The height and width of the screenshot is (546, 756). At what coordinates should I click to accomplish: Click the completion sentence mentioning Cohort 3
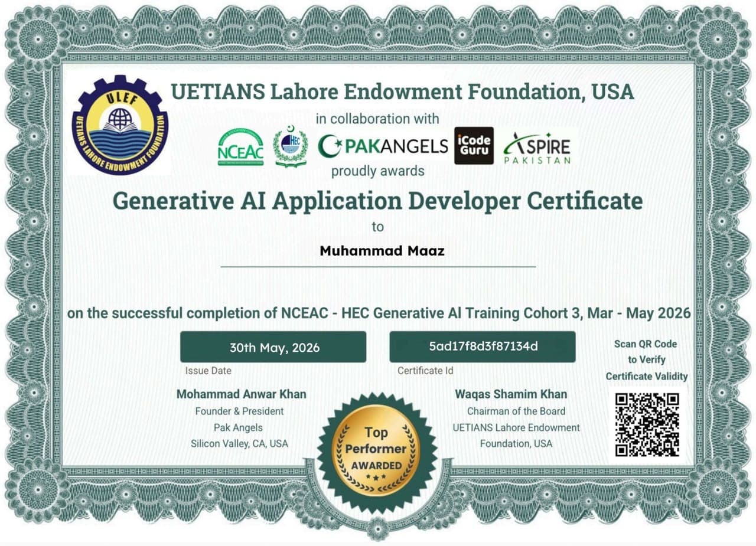379,313
